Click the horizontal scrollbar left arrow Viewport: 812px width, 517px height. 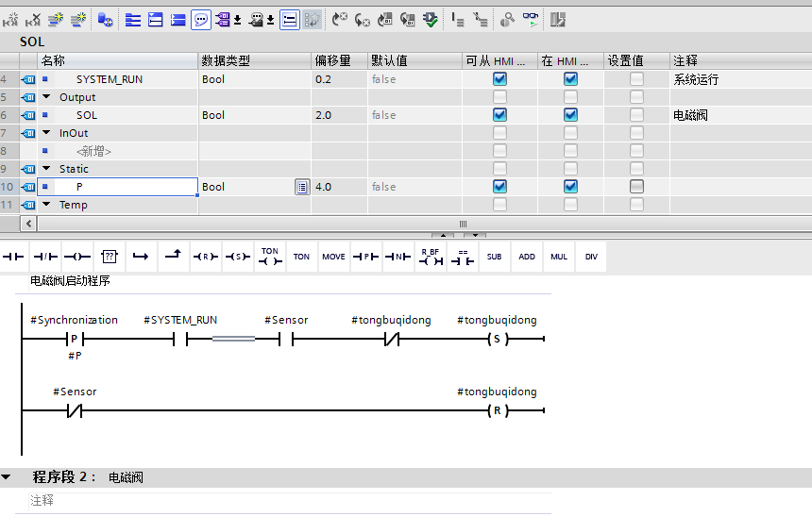point(28,224)
